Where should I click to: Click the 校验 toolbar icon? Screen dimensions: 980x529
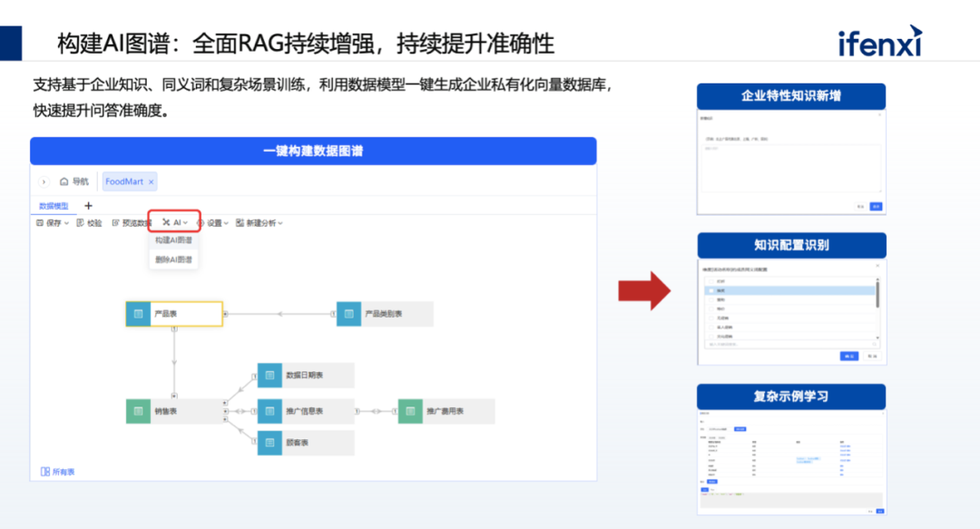(x=80, y=222)
